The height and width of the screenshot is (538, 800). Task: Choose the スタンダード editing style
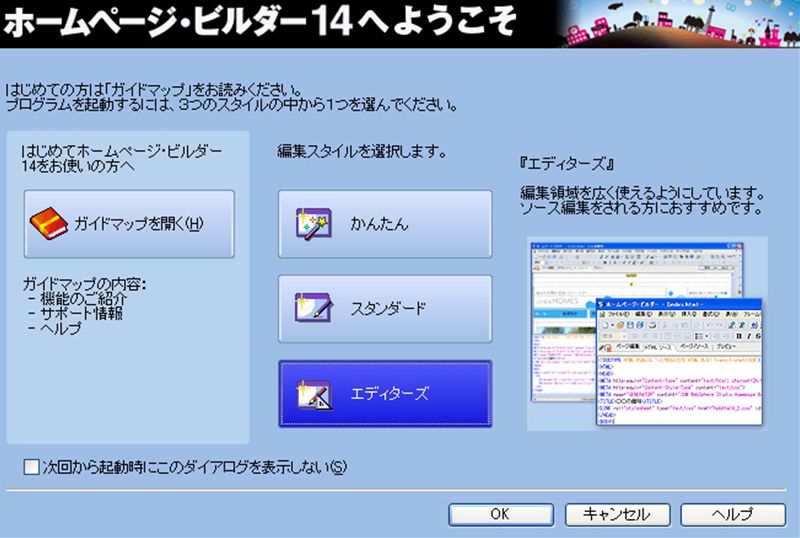[385, 309]
